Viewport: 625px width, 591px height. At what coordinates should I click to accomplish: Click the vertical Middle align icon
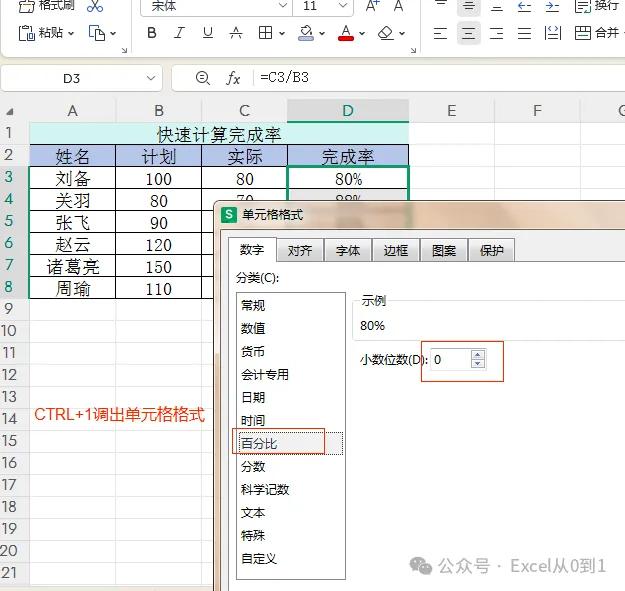click(x=468, y=6)
